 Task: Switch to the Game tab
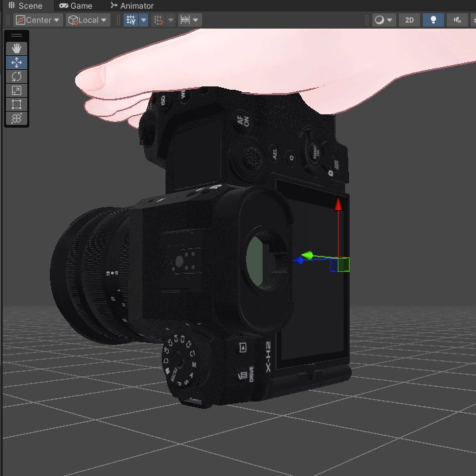(76, 6)
